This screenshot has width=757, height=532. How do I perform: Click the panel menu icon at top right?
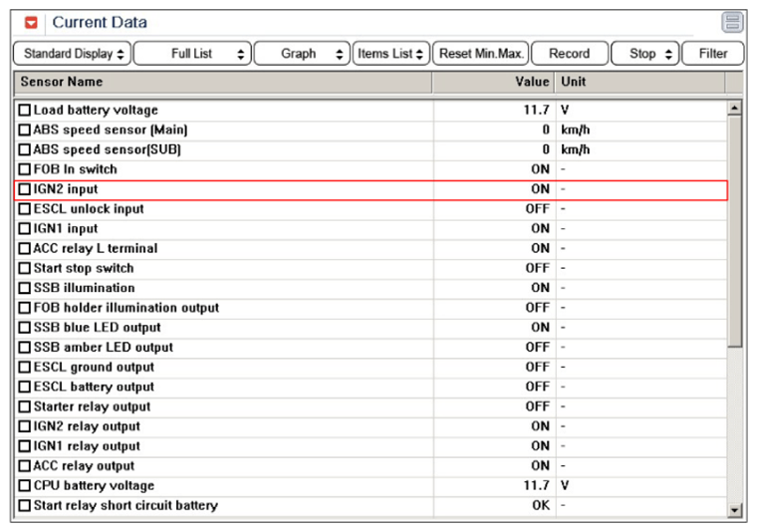pyautogui.click(x=732, y=23)
